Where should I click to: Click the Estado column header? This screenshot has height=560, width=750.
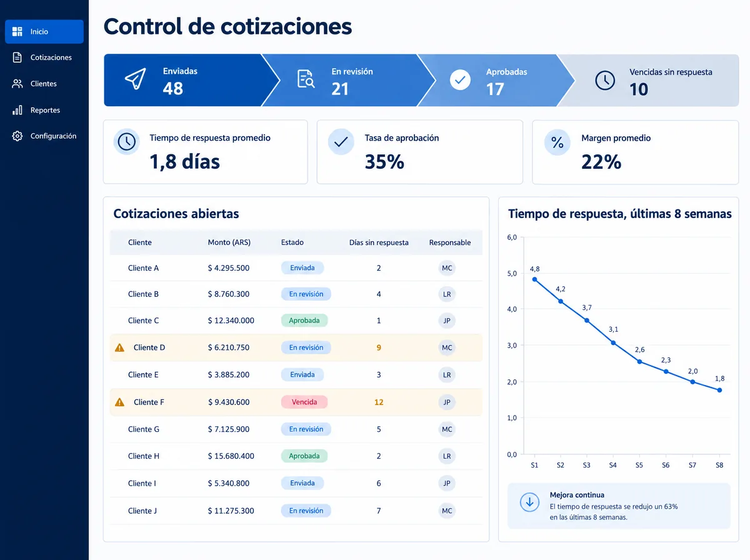coord(292,242)
